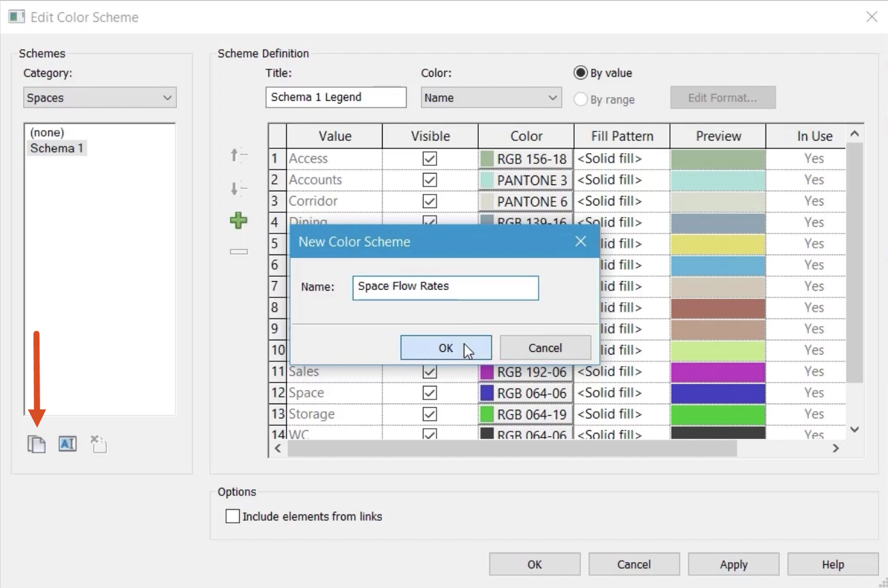Click the Edit Color Scheme window icon
The width and height of the screenshot is (888, 588).
coord(16,16)
